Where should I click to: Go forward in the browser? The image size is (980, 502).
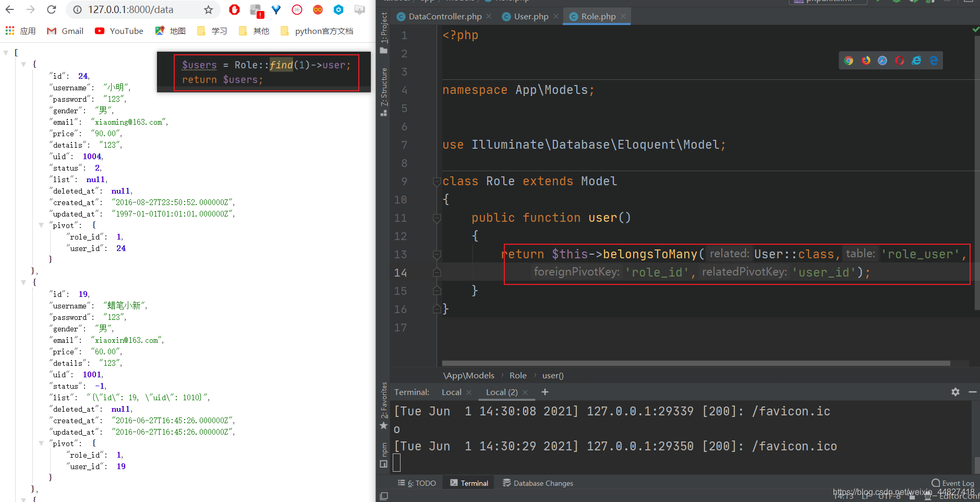[30, 9]
